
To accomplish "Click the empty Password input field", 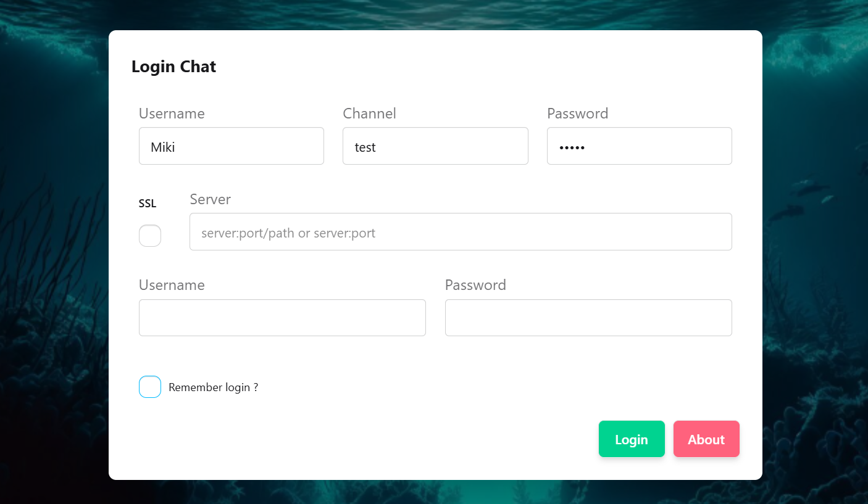I will pos(588,318).
